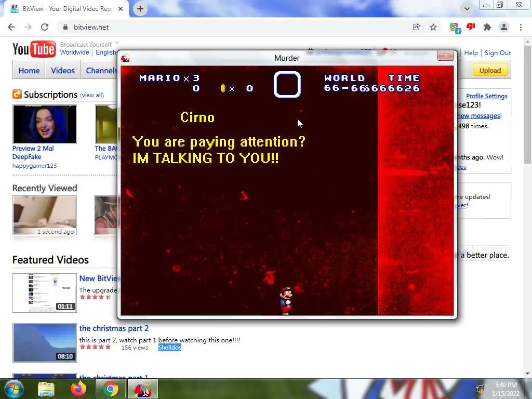
Task: Open a new tab with plus
Action: 140,9
